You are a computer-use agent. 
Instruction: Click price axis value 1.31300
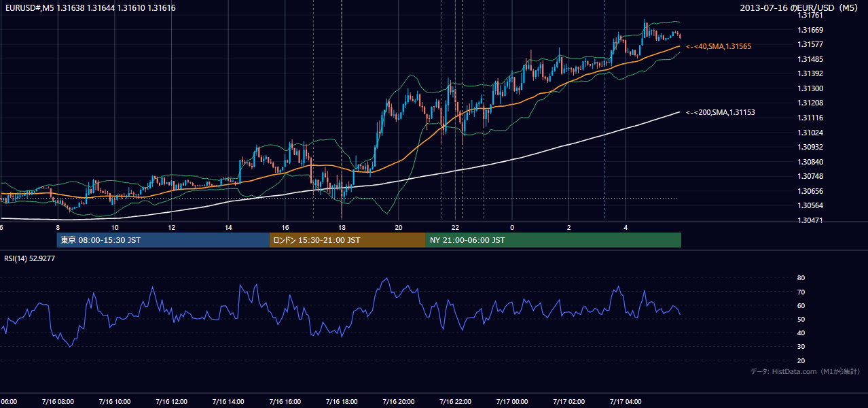pos(810,88)
